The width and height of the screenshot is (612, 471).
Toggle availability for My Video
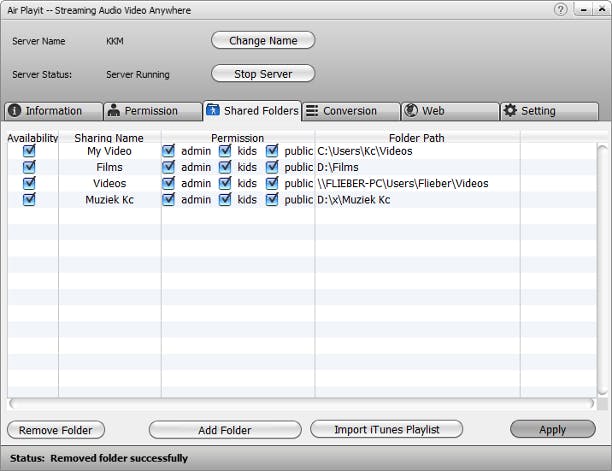tap(29, 151)
